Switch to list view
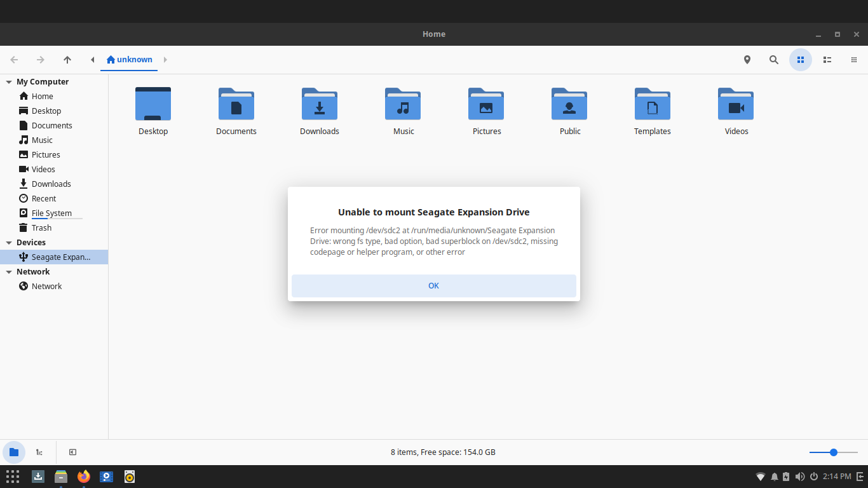This screenshot has width=868, height=488. pos(827,60)
